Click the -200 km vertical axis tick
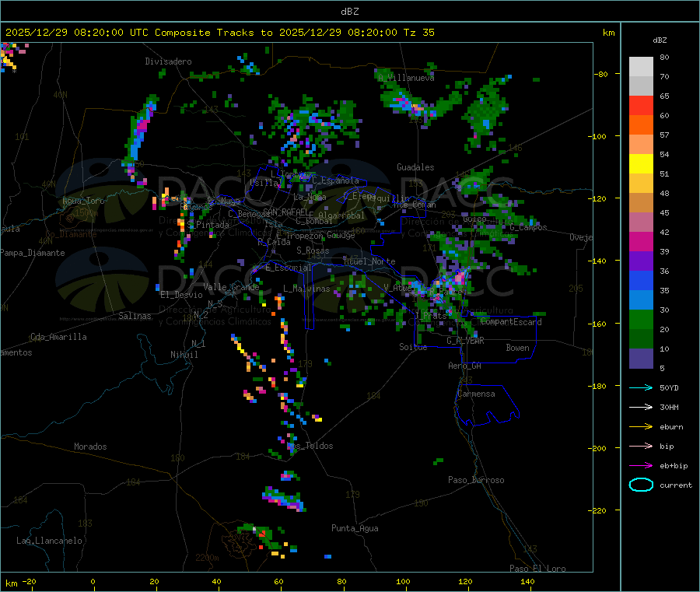 (599, 448)
